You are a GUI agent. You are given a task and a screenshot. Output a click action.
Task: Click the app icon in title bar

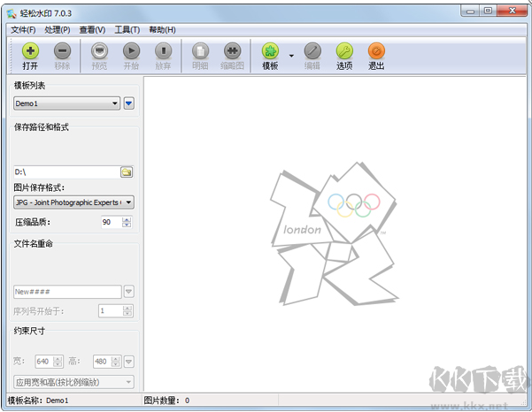12,13
